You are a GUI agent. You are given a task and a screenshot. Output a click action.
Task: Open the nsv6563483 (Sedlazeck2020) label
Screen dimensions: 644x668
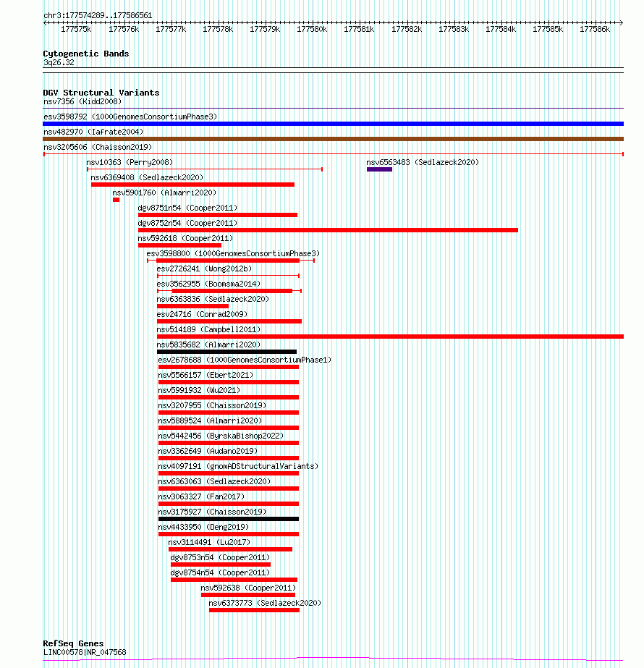[x=423, y=162]
